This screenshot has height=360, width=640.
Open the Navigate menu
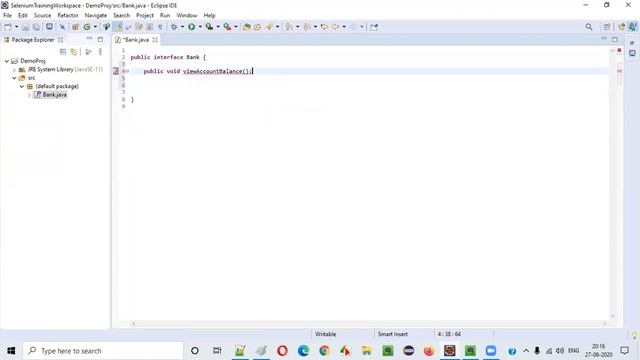tap(96, 16)
